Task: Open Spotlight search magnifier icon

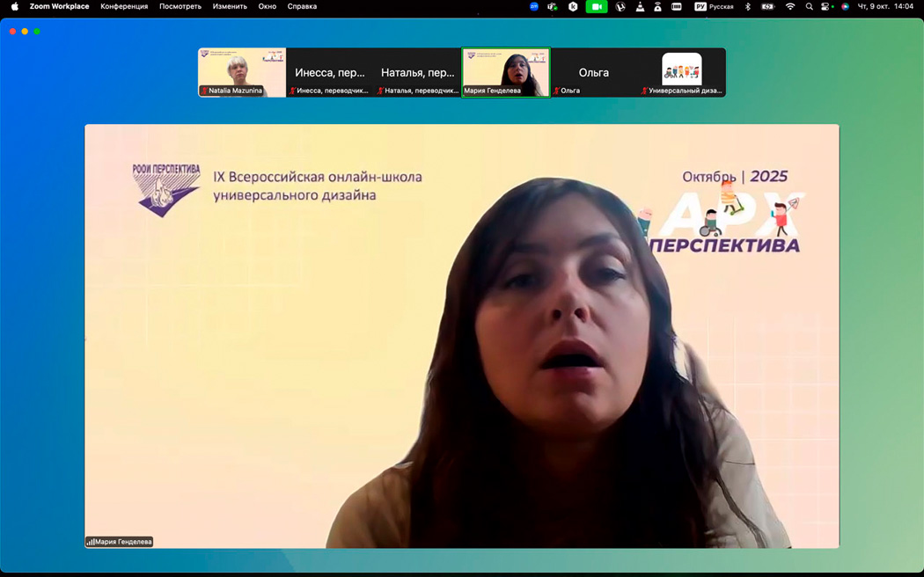Action: (809, 6)
